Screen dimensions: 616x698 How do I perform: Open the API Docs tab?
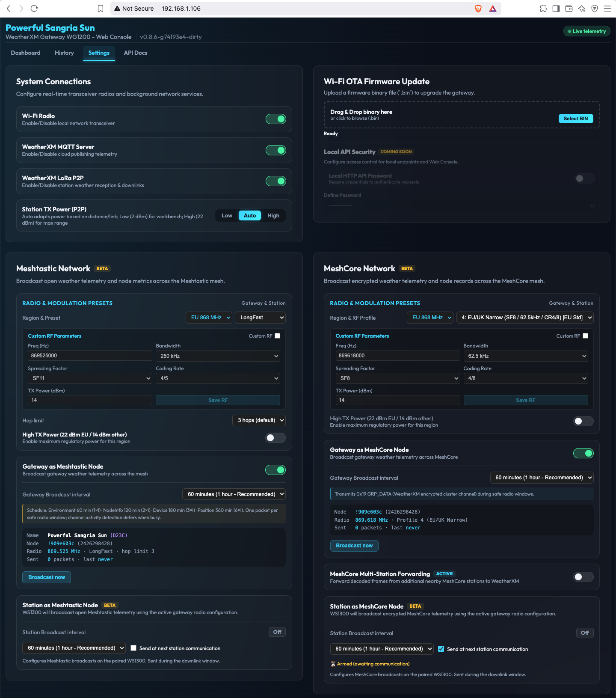click(136, 53)
